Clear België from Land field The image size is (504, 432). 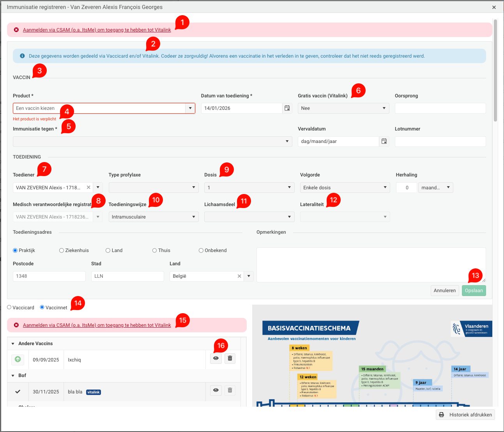tap(239, 276)
